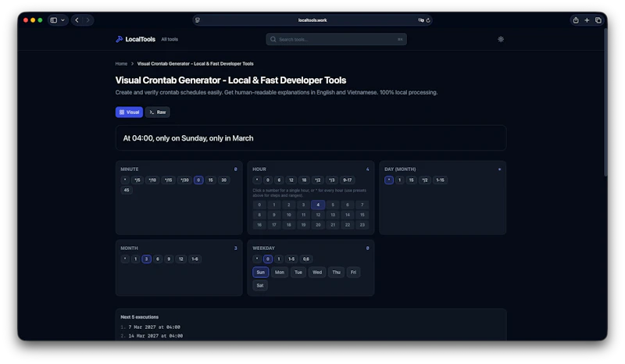
Task: Select the * every-minute chip in Minute
Action: 125,180
